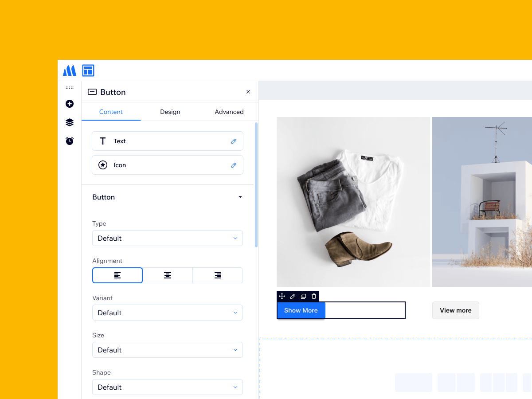Open the layers panel icon

click(70, 122)
